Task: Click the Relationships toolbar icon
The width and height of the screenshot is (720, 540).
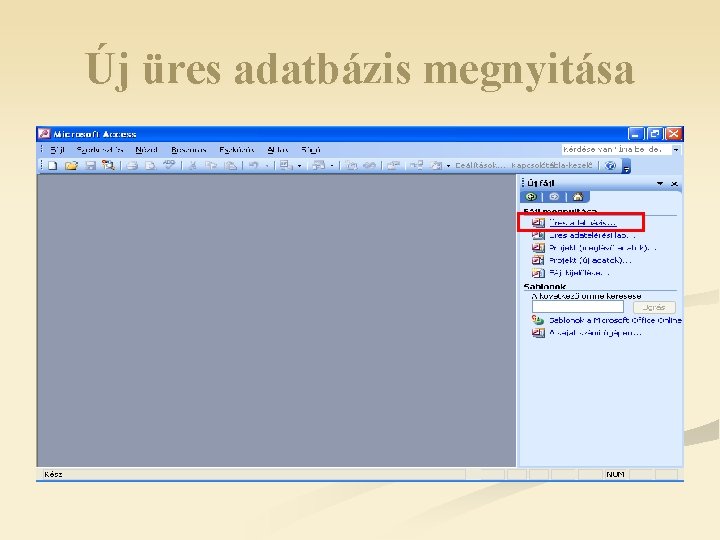Action: coord(416,166)
